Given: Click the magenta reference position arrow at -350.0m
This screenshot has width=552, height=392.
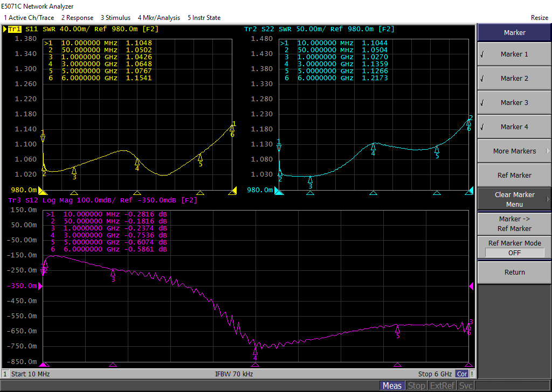Looking at the screenshot, I should click(40, 286).
